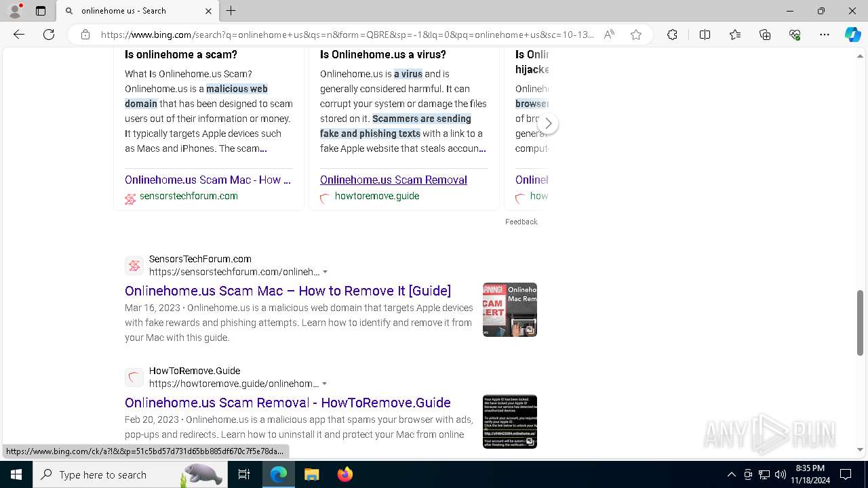Open Windows Start menu
Screen dimensions: 868x488
[16, 474]
